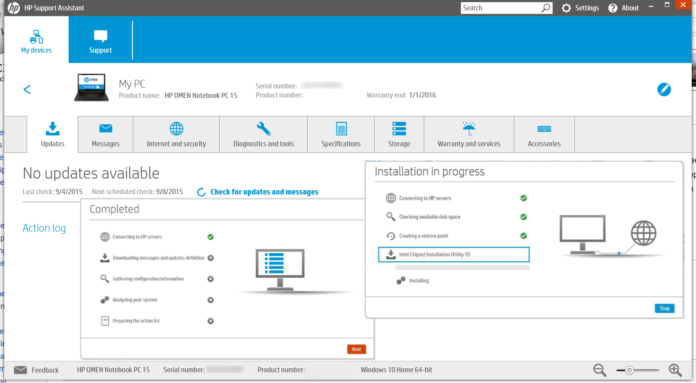Click the Creating a restore point icon
696x383 pixels.
[x=391, y=236]
